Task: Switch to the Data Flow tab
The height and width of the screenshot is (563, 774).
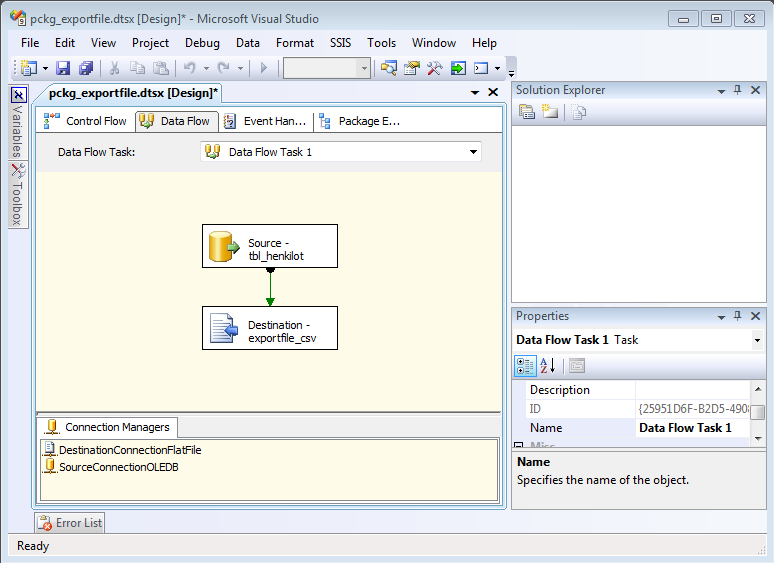Action: [x=177, y=121]
